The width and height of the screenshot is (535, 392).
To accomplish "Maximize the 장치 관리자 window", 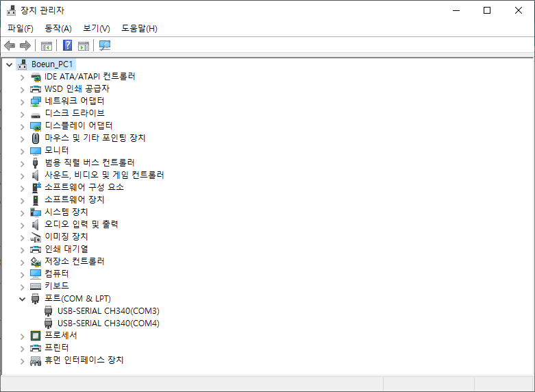I will tap(487, 10).
